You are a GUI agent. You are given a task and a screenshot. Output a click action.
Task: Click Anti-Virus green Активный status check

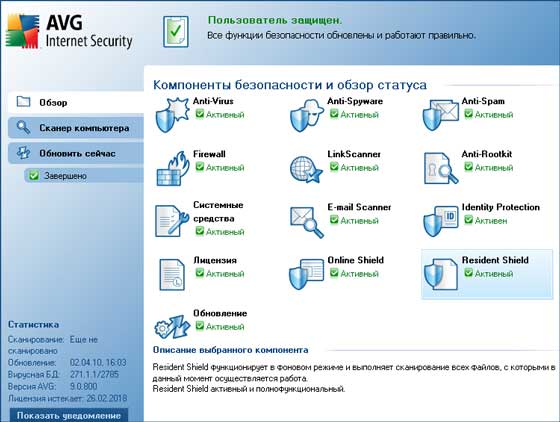pos(200,114)
